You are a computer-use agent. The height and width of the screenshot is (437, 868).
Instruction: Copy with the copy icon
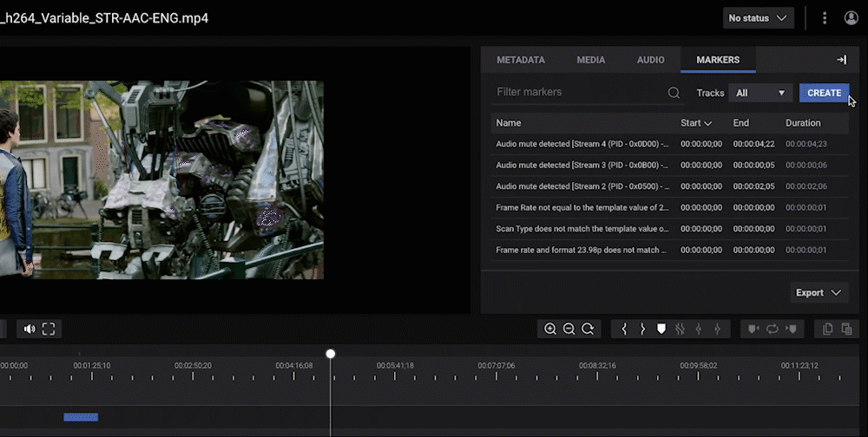(827, 329)
